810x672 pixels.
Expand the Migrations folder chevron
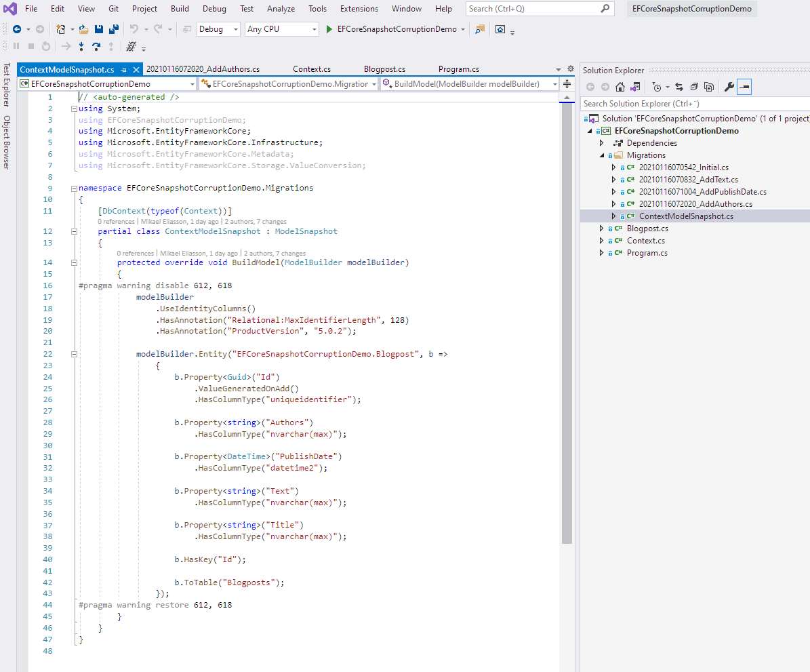pos(601,155)
